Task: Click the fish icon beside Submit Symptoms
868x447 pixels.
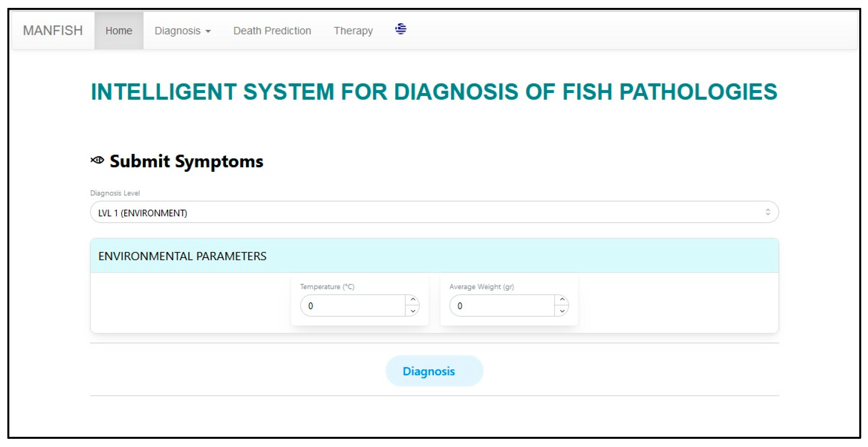Action: pos(97,160)
